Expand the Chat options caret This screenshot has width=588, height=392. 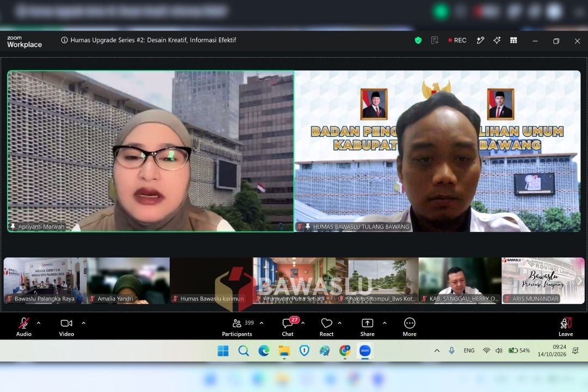point(303,323)
